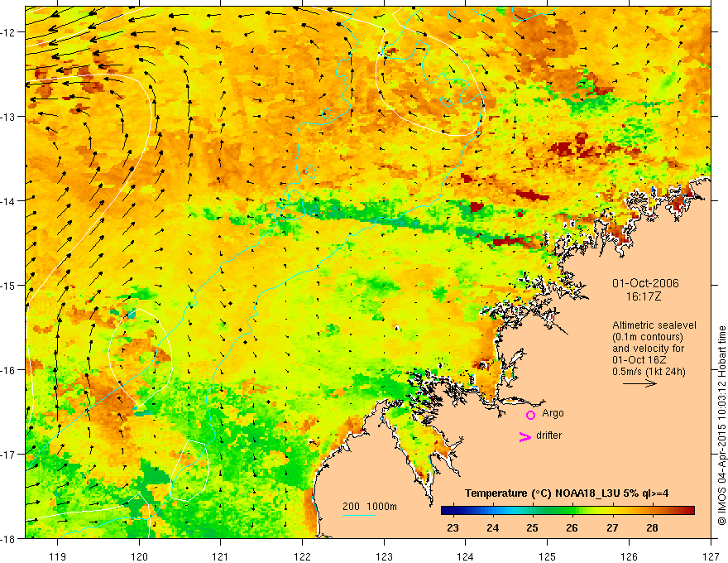Click the -17 latitude axis label
This screenshot has height=563, width=728.
[x=8, y=455]
